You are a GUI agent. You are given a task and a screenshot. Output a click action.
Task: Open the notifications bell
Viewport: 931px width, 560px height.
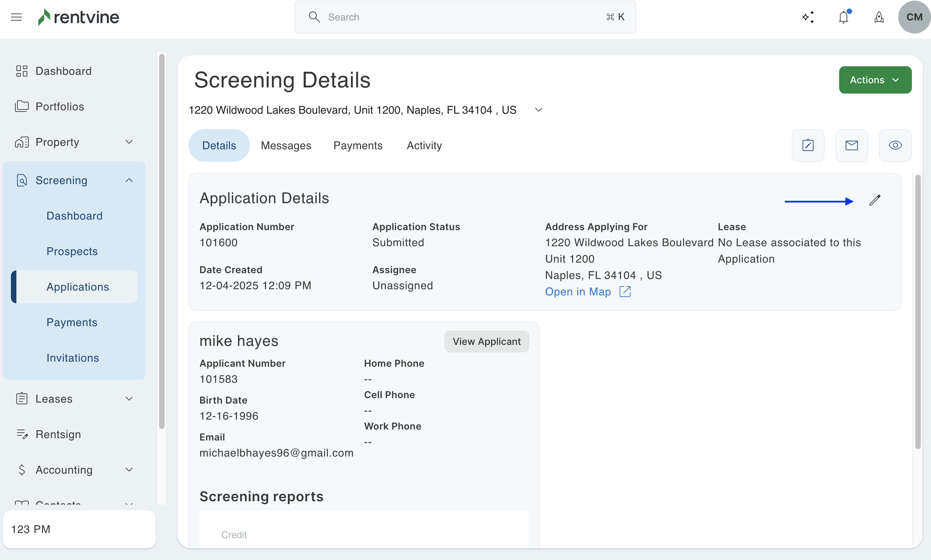pos(844,17)
